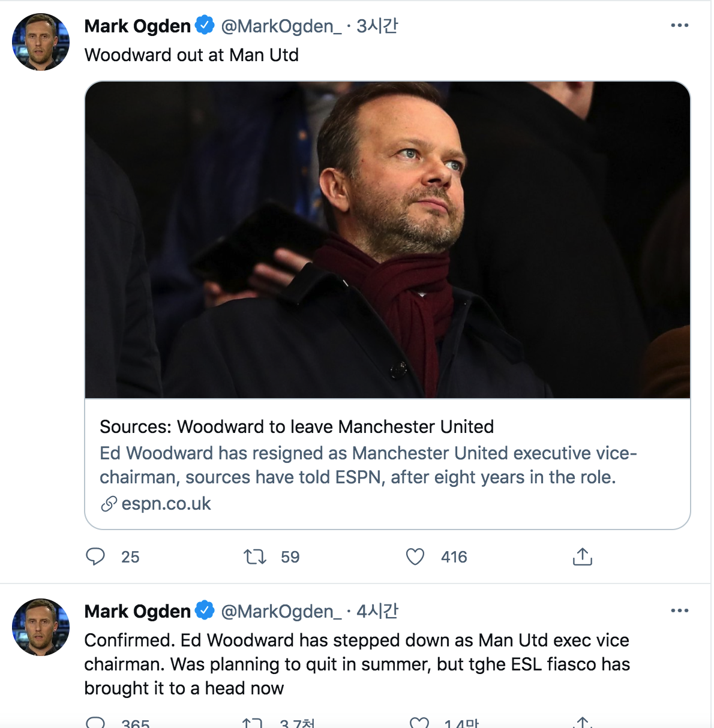Retweet the "Woodward out at Man Utd" tweet
Image resolution: width=714 pixels, height=728 pixels.
pyautogui.click(x=255, y=556)
